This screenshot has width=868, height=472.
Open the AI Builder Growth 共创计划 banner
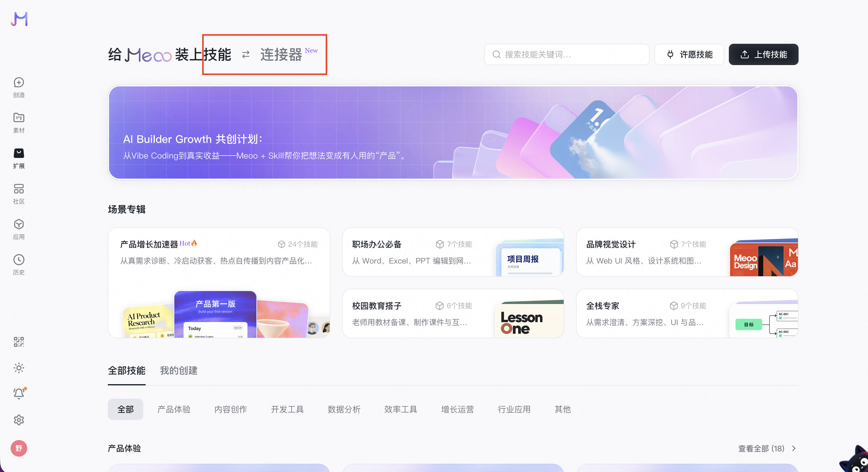453,132
